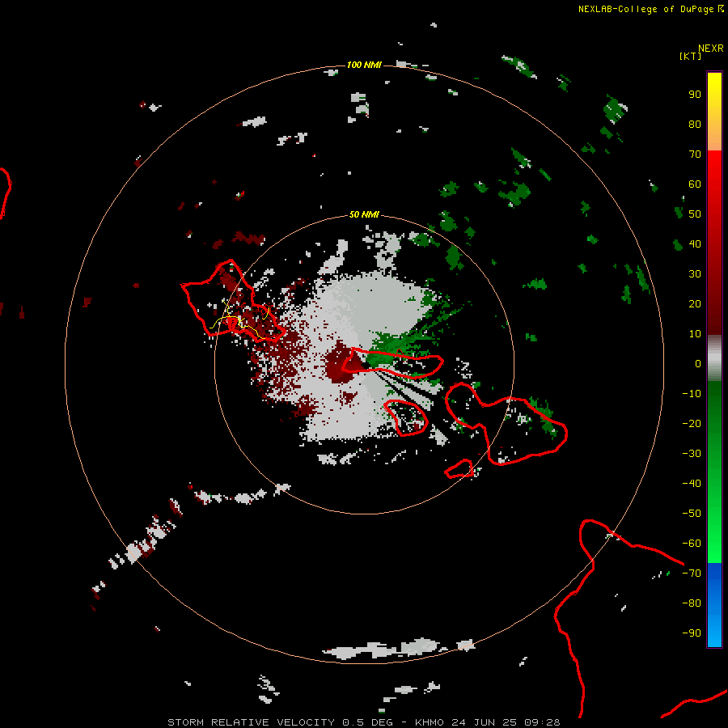Click the -30 value on velocity scale
This screenshot has height=728, width=728.
tap(692, 454)
